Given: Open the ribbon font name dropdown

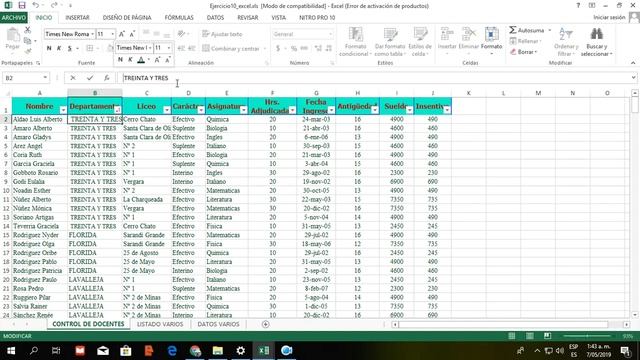Looking at the screenshot, I should point(93,34).
